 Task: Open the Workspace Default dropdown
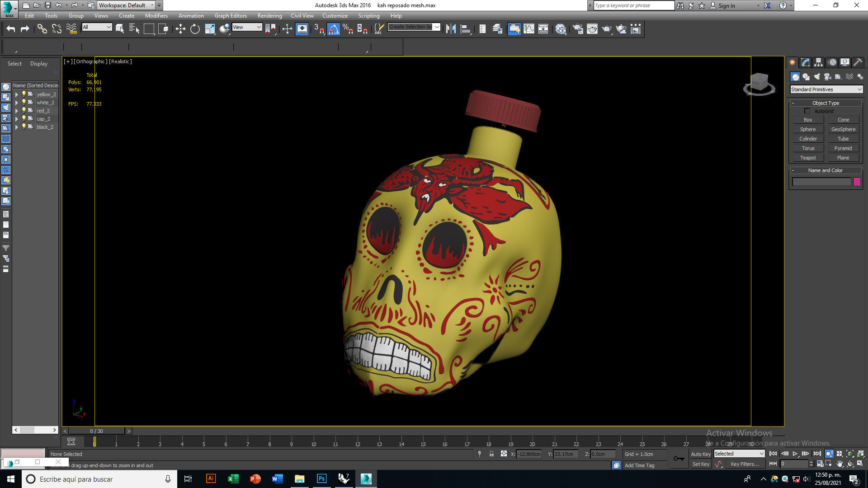[x=126, y=5]
